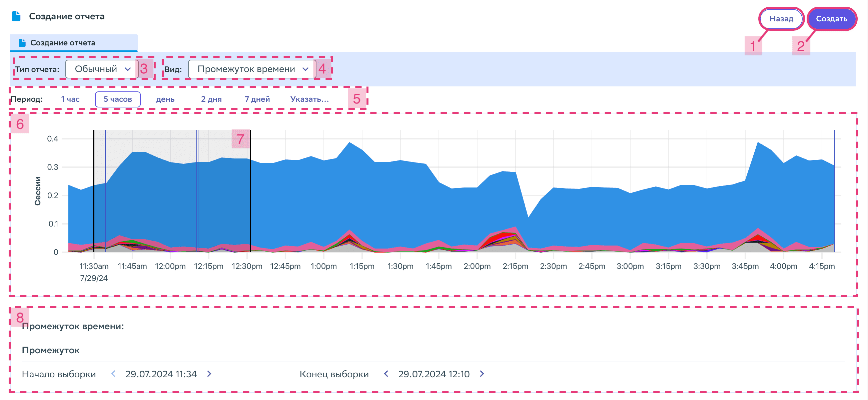Select the 5 часов period option
The image size is (868, 400).
pos(118,99)
